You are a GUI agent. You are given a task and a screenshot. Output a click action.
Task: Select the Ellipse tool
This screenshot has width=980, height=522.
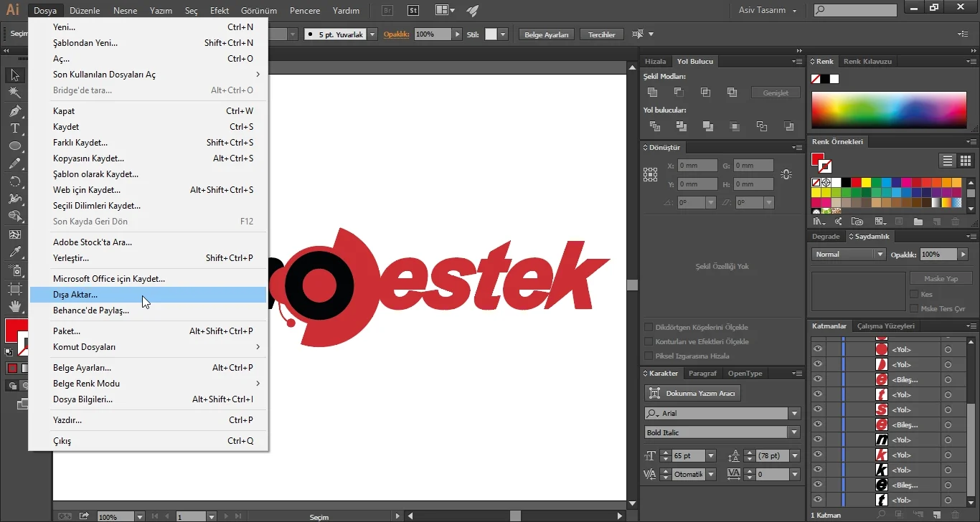[14, 146]
